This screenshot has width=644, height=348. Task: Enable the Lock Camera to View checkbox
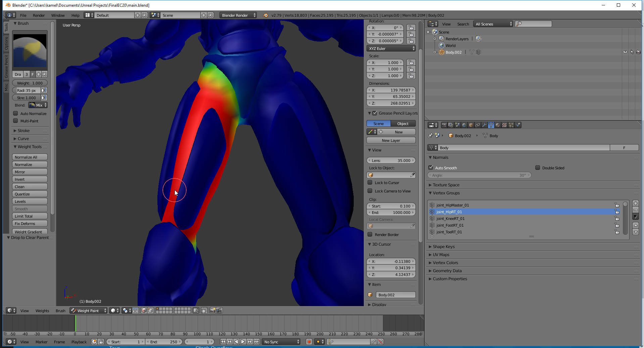click(370, 191)
